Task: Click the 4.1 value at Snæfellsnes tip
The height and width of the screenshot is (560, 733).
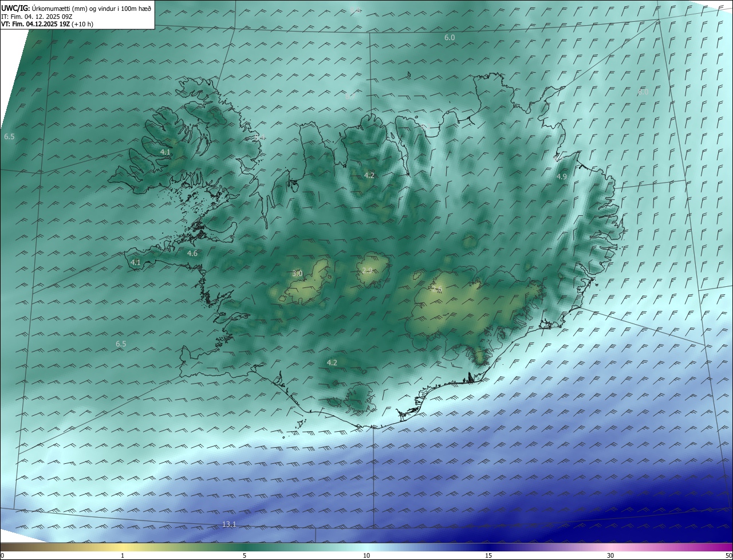Action: coord(136,262)
